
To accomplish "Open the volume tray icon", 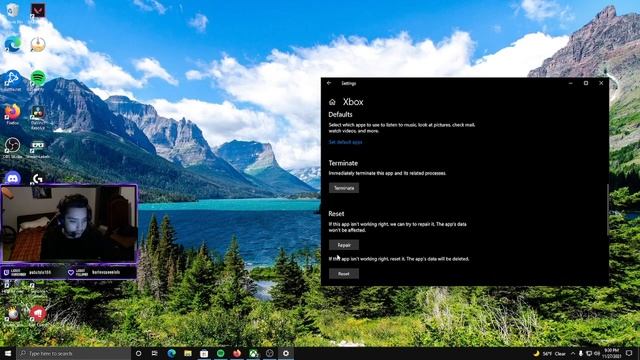I will pyautogui.click(x=597, y=353).
